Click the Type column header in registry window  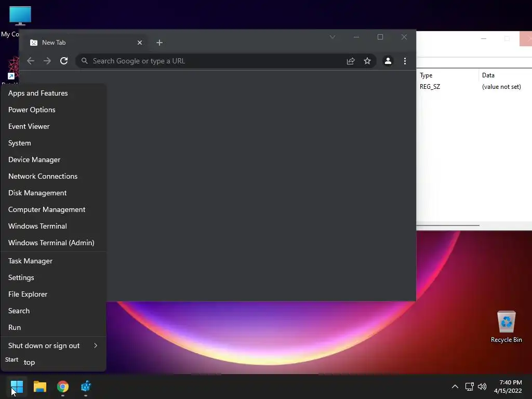(x=447, y=75)
